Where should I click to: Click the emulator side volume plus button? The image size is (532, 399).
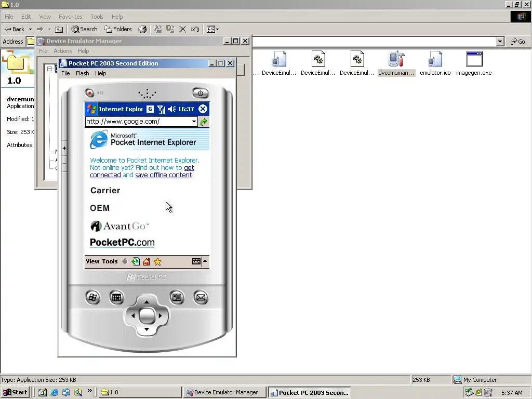[x=64, y=148]
